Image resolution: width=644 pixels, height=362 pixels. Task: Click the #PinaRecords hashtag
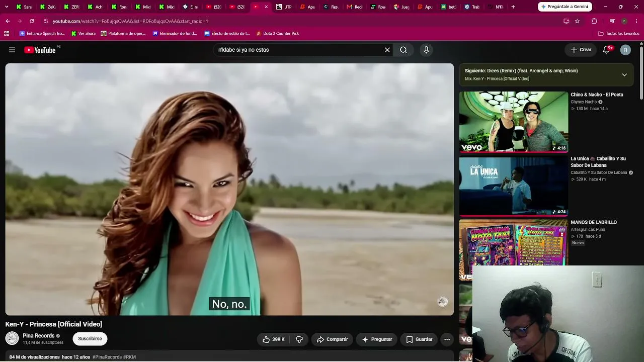107,357
